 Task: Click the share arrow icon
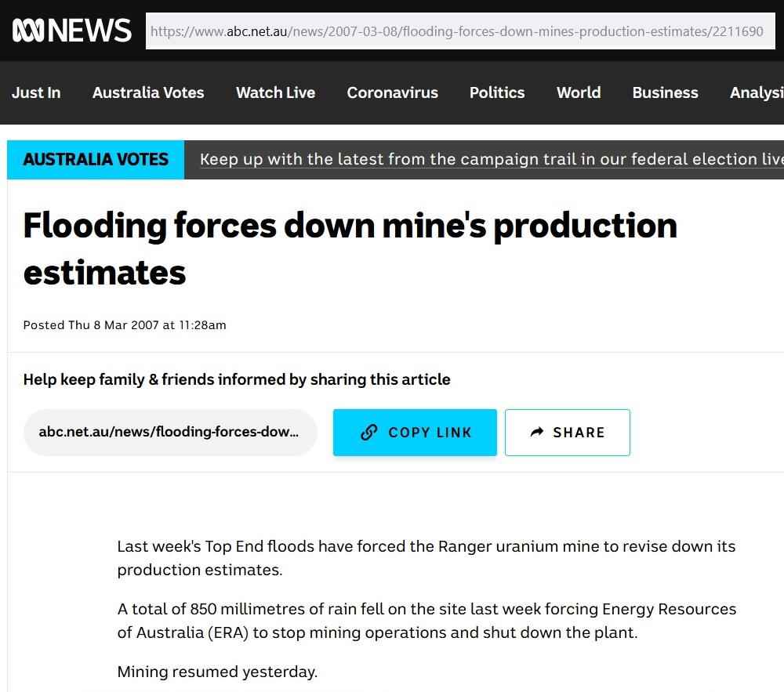click(537, 432)
